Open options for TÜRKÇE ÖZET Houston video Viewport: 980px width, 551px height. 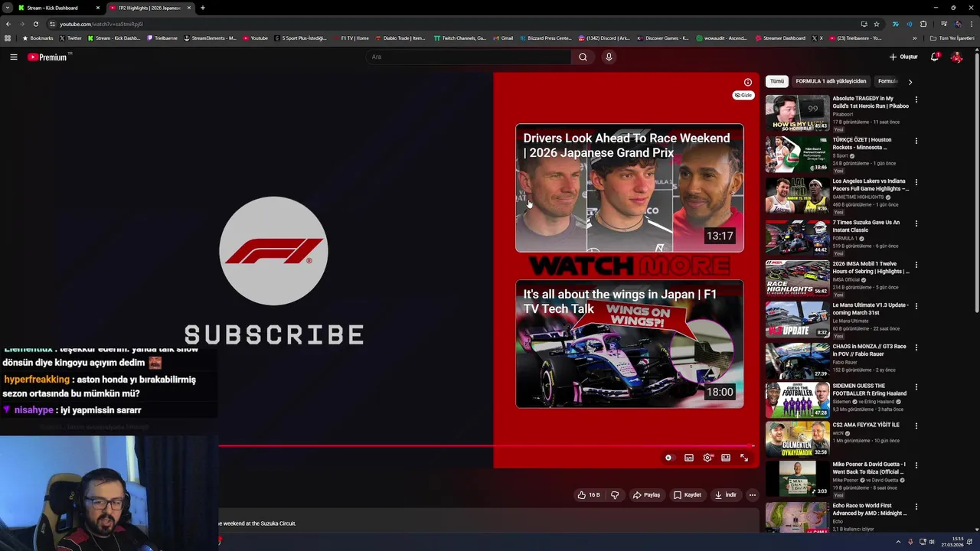(916, 141)
